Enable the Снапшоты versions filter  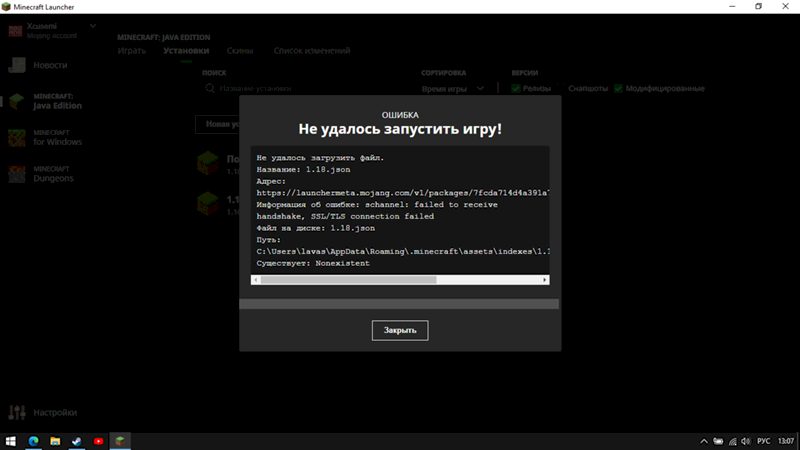tap(588, 88)
